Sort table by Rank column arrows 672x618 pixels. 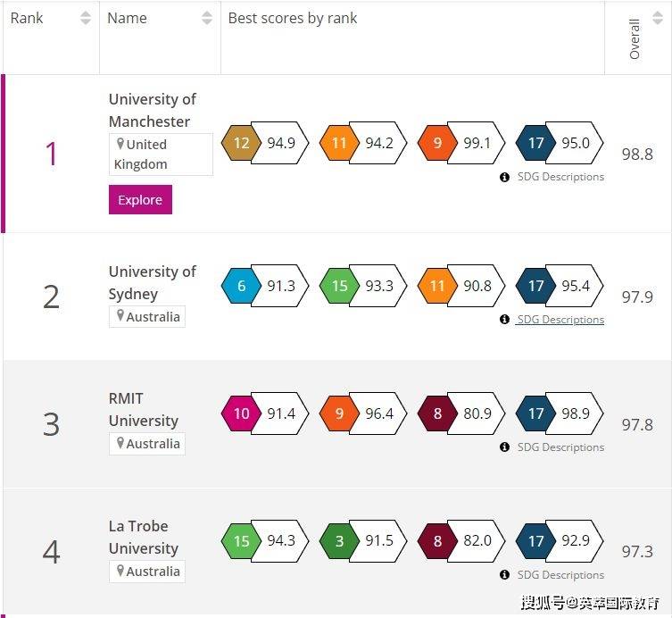pos(86,18)
